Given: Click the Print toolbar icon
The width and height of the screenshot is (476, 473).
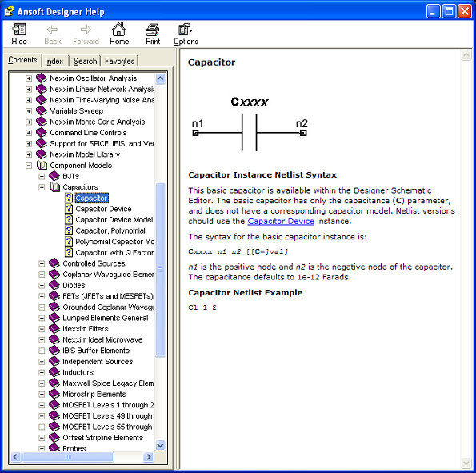Looking at the screenshot, I should tap(152, 30).
